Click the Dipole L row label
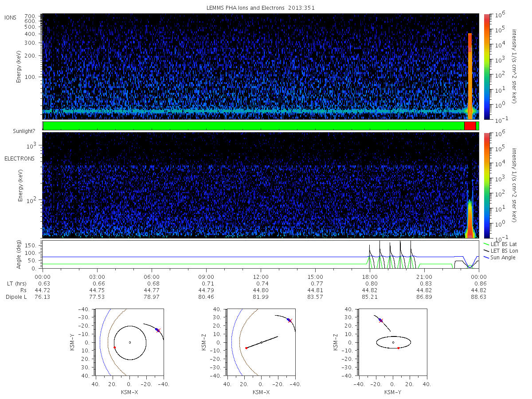Viewport: 532px width, 399px height. 16,297
